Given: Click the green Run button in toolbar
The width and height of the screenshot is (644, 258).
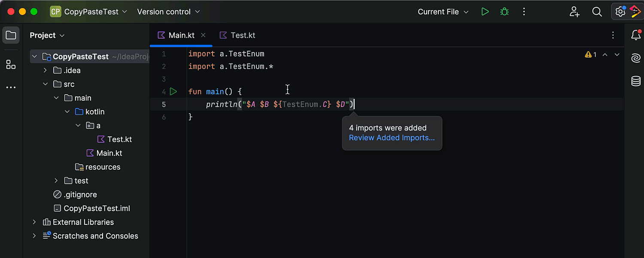Looking at the screenshot, I should [x=485, y=12].
